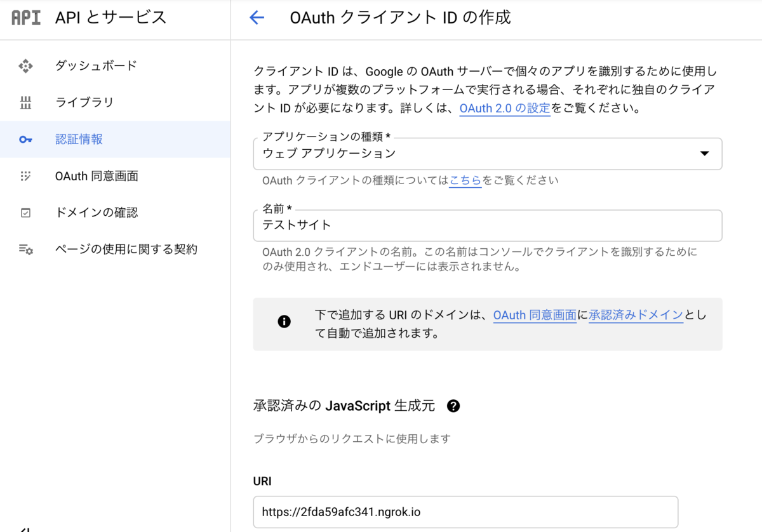
Task: Open ページの使用に関する契約 menu item
Action: [x=126, y=249]
